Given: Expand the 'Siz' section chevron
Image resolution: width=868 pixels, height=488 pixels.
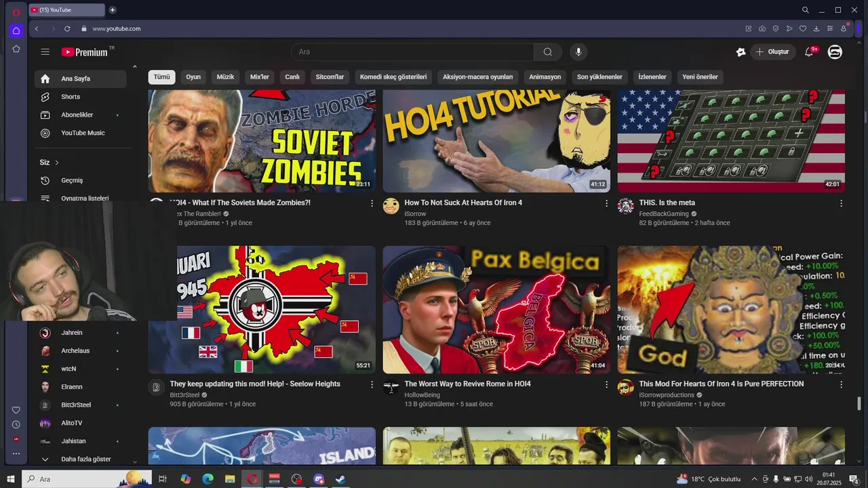Looking at the screenshot, I should tap(57, 163).
